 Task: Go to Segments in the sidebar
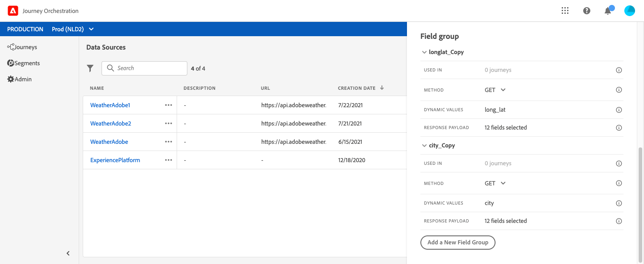[23, 63]
